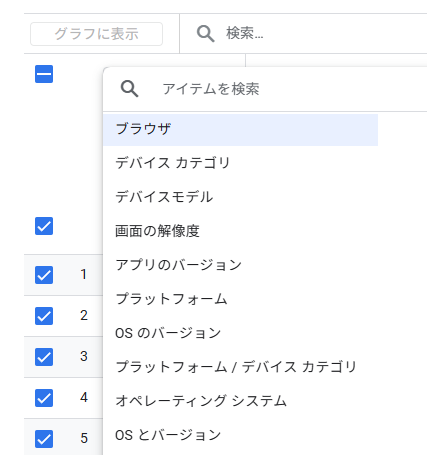Click the magnifier icon beside アイテムを検索

pos(129,89)
